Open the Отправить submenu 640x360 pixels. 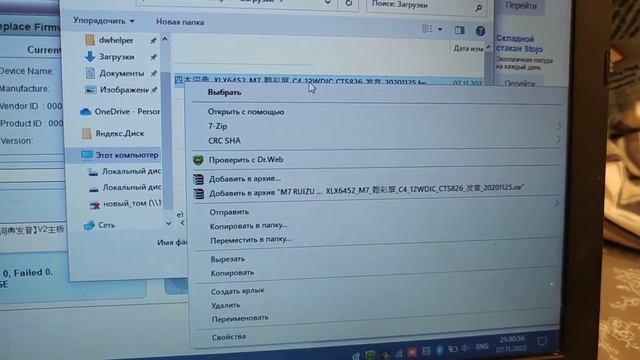(x=229, y=212)
